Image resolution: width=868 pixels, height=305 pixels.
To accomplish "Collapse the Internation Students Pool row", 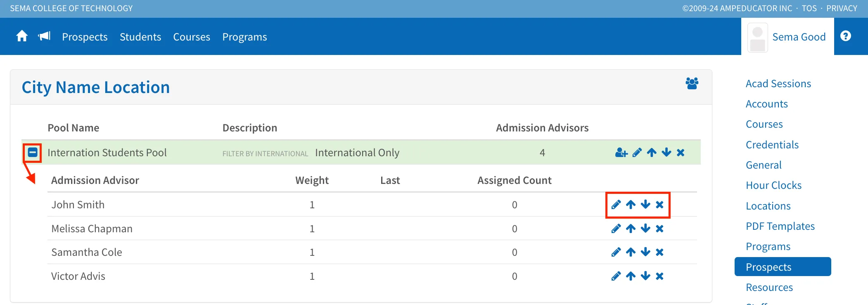I will [x=33, y=152].
